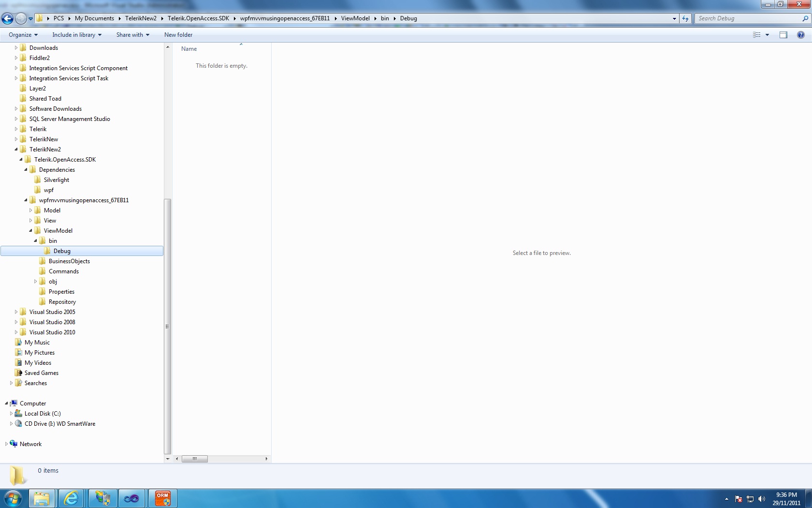Open the Organize menu
Image resolution: width=812 pixels, height=508 pixels.
click(x=23, y=35)
